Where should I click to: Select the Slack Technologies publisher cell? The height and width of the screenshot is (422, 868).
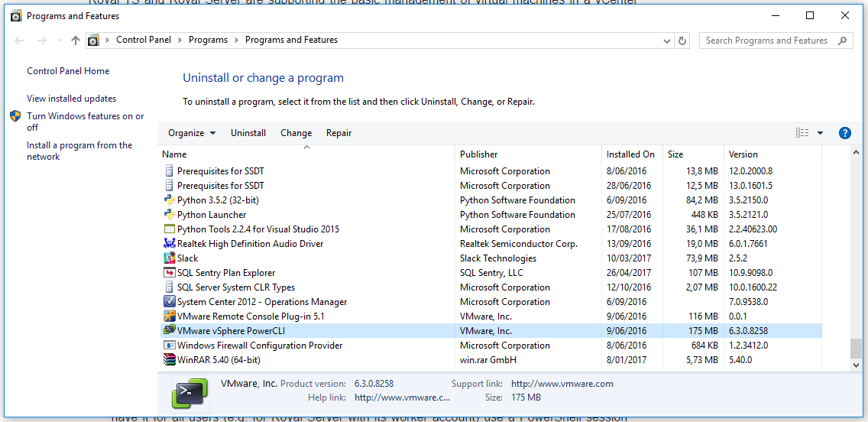coord(498,258)
